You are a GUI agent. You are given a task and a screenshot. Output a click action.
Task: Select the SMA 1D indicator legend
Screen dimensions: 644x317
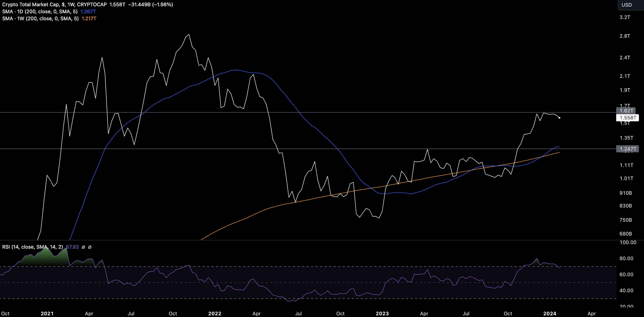pos(40,12)
